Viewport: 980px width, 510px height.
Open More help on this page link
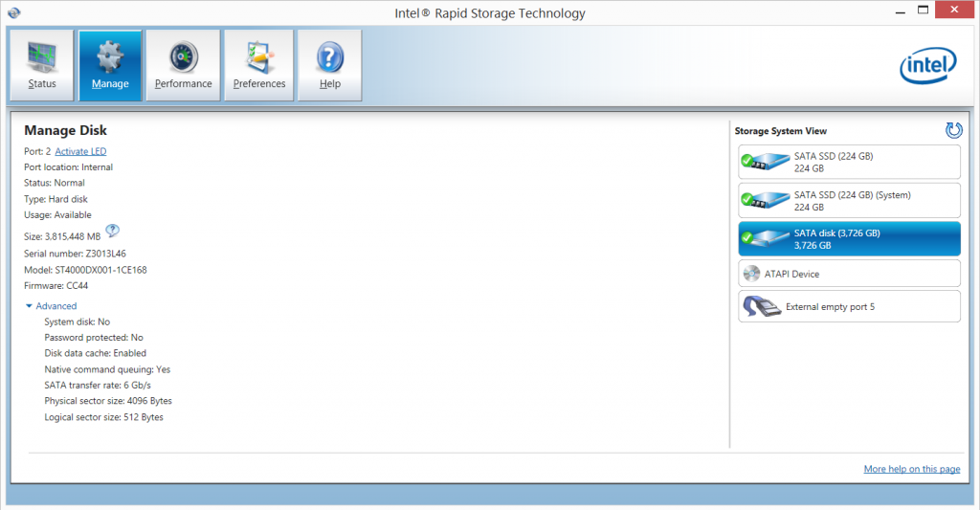(x=911, y=469)
